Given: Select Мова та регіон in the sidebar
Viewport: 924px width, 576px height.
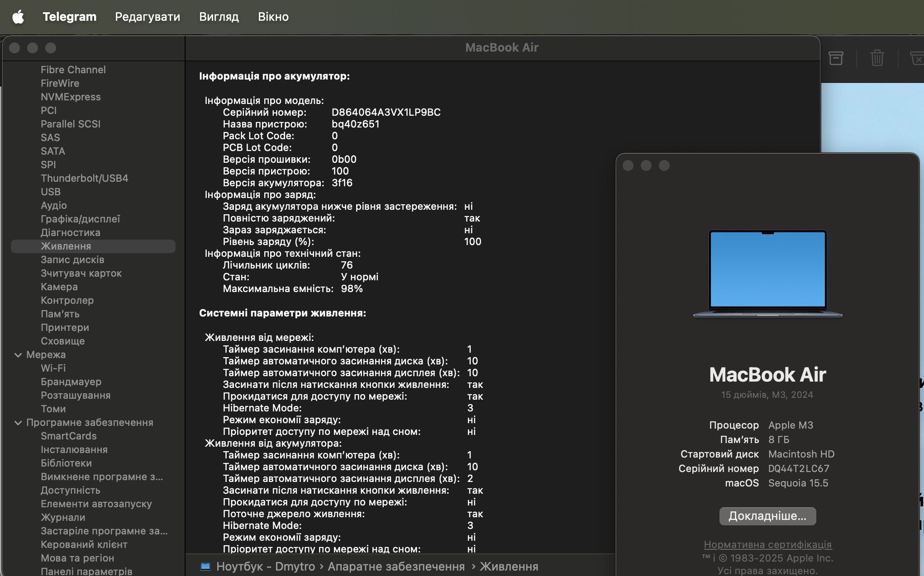Looking at the screenshot, I should [77, 558].
